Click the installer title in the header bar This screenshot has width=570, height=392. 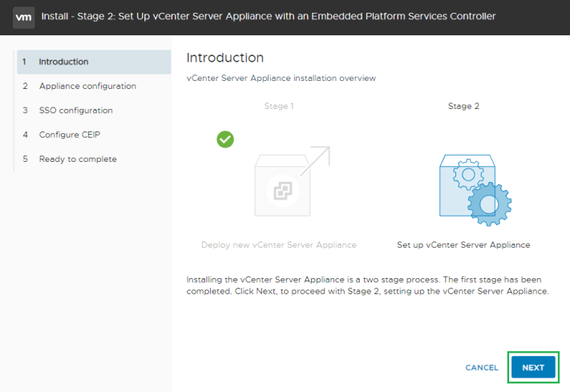[268, 16]
